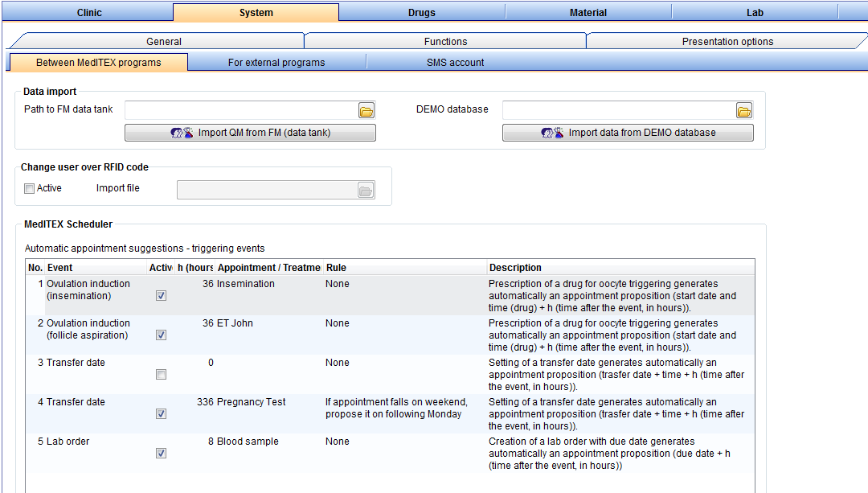Click the RFID Import file field
The image size is (868, 493).
point(267,190)
